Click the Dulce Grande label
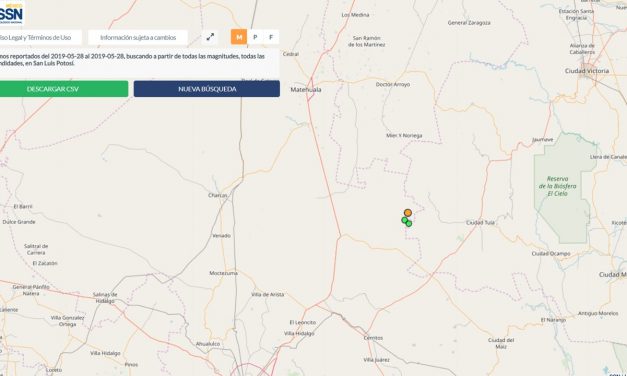The image size is (627, 376). 19,222
